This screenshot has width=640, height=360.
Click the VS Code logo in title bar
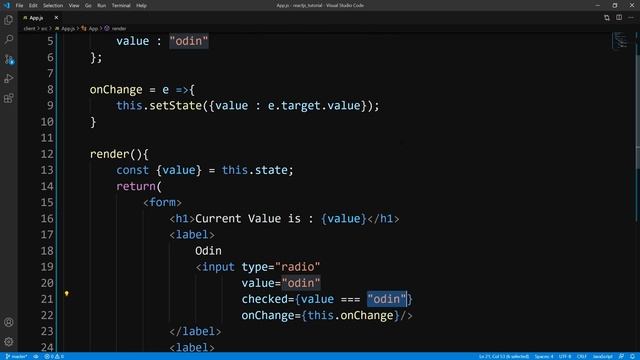coord(7,5)
